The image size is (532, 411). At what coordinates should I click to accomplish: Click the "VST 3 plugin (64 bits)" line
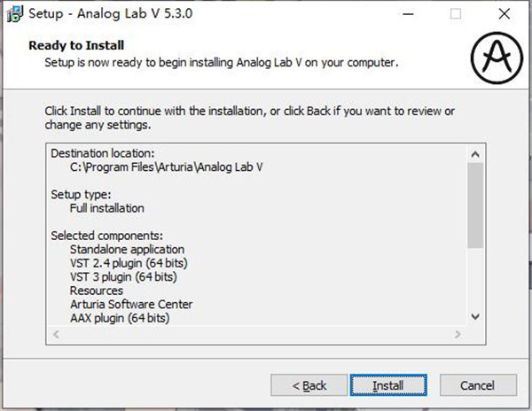coord(123,277)
